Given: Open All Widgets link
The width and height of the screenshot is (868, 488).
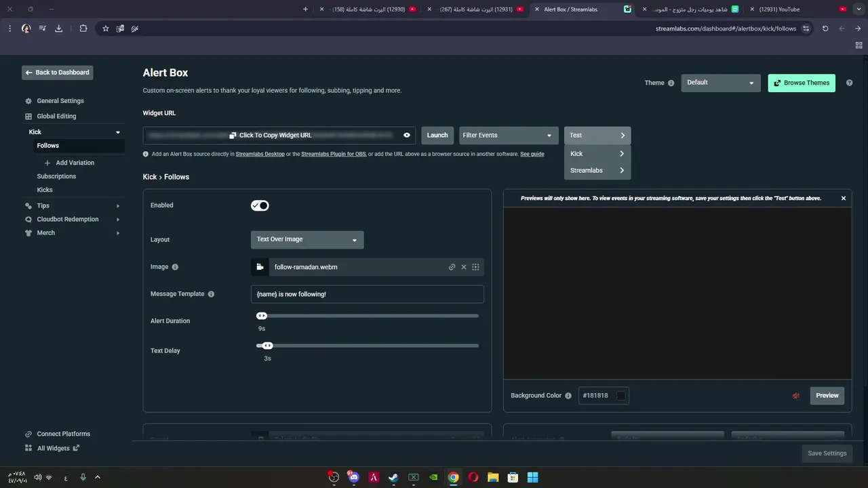Looking at the screenshot, I should tap(52, 448).
